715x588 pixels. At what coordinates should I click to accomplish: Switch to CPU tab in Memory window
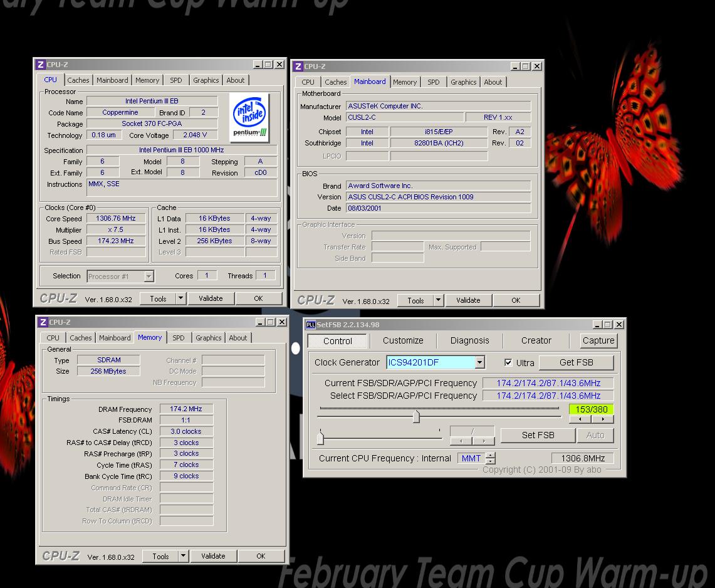tap(53, 338)
